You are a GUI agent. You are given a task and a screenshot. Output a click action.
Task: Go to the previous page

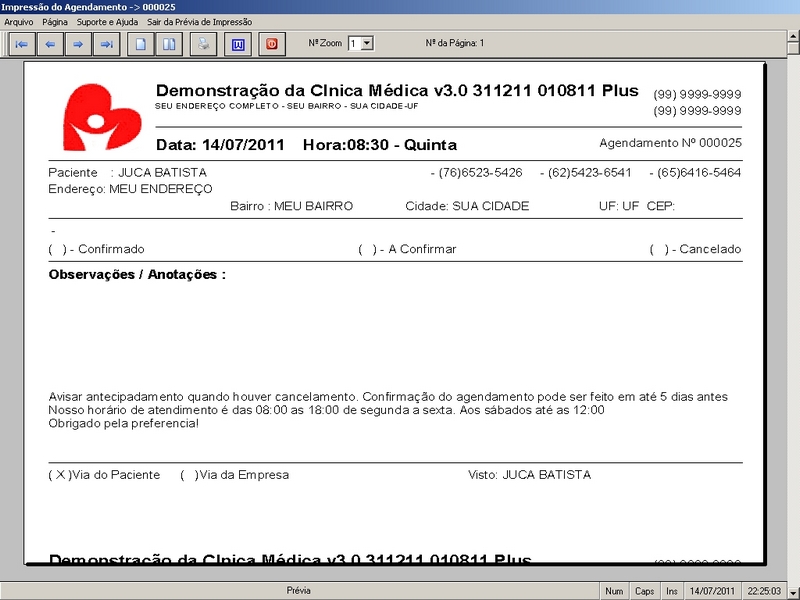coord(49,44)
